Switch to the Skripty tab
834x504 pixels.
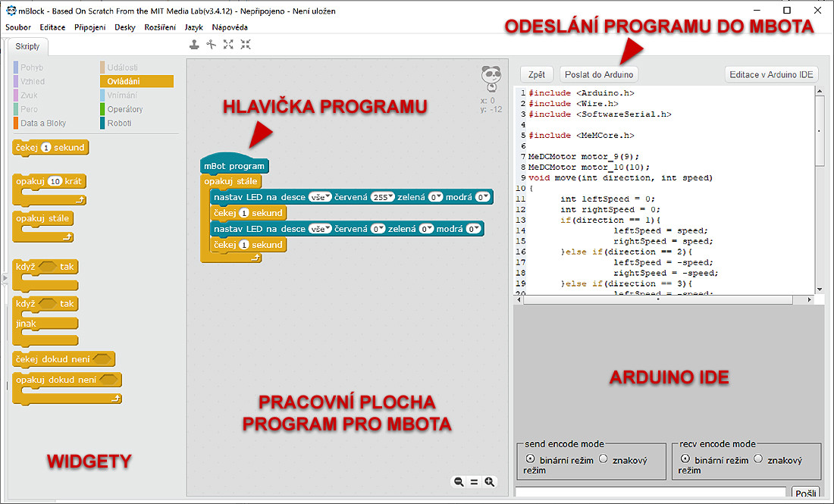coord(27,47)
